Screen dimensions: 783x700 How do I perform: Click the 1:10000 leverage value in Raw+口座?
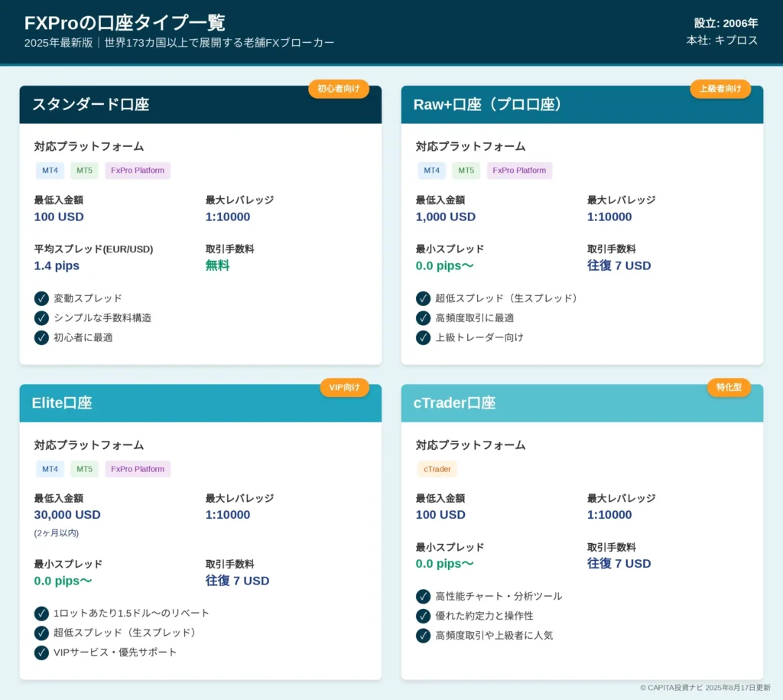[x=609, y=217]
